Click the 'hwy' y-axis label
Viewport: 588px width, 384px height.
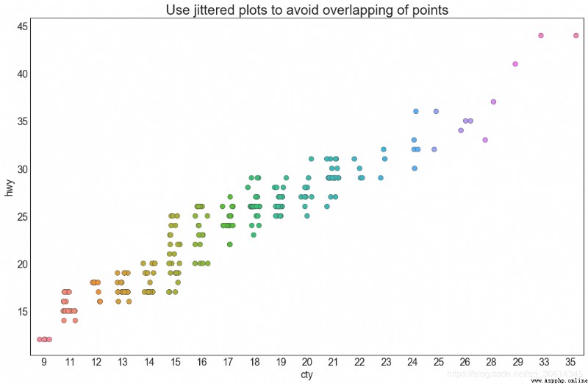click(x=10, y=188)
